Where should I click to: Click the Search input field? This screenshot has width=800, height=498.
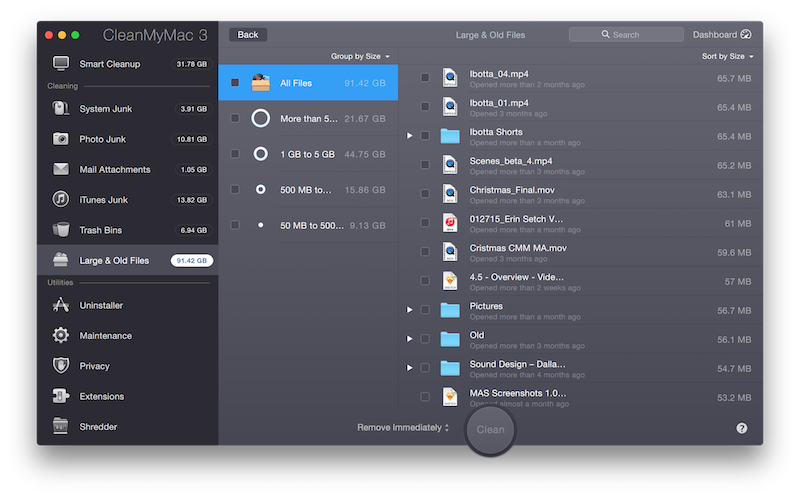coord(626,35)
